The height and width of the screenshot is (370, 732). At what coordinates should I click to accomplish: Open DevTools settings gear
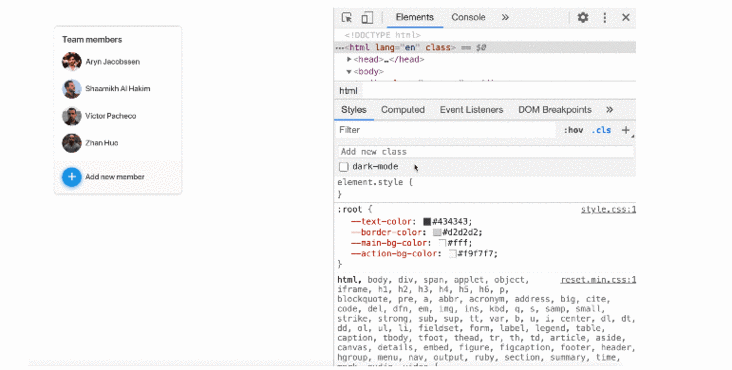[x=583, y=18]
